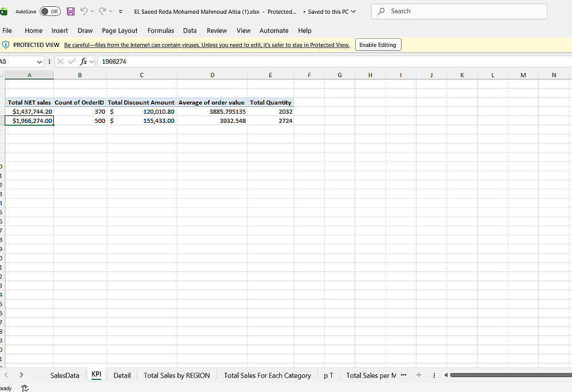The height and width of the screenshot is (392, 572).
Task: Expand the Saved to this PC dropdown
Action: [x=353, y=11]
